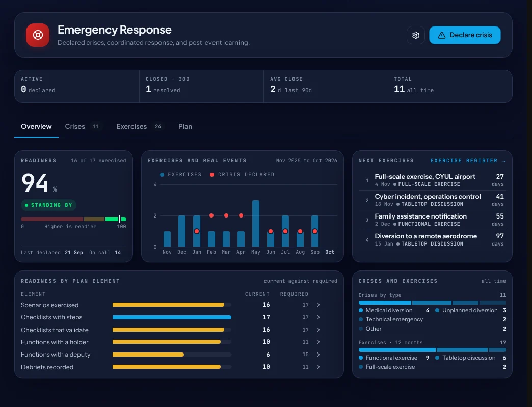The image size is (532, 407).
Task: Expand the Functions with a holder chevron
Action: (318, 342)
